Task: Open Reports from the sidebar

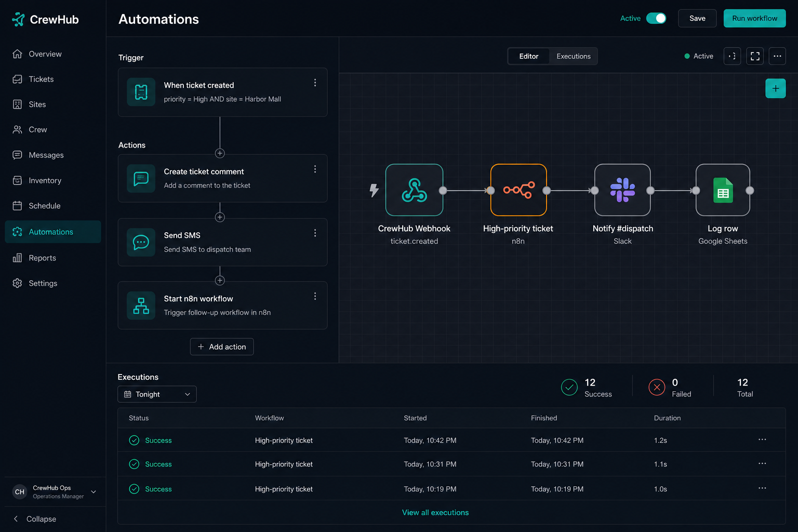Action: pos(52,258)
